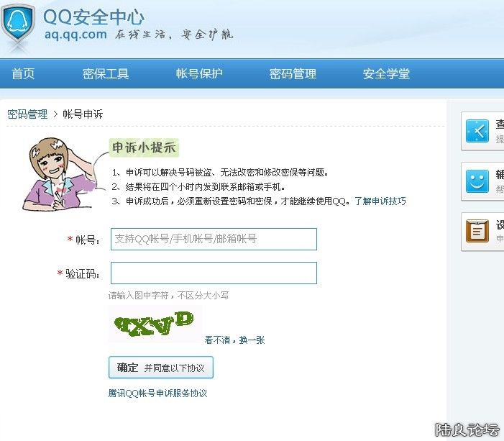The width and height of the screenshot is (504, 441).
Task: Click the aq.qq.com site address text
Action: (76, 34)
